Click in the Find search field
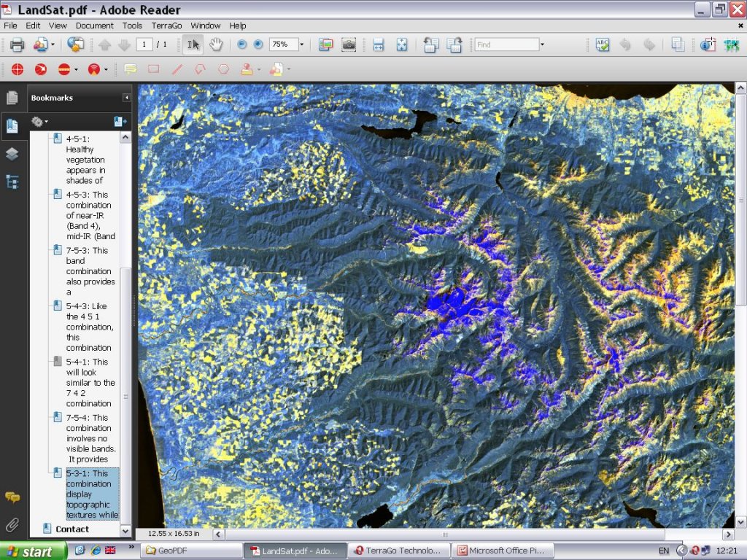This screenshot has height=560, width=747. [506, 44]
